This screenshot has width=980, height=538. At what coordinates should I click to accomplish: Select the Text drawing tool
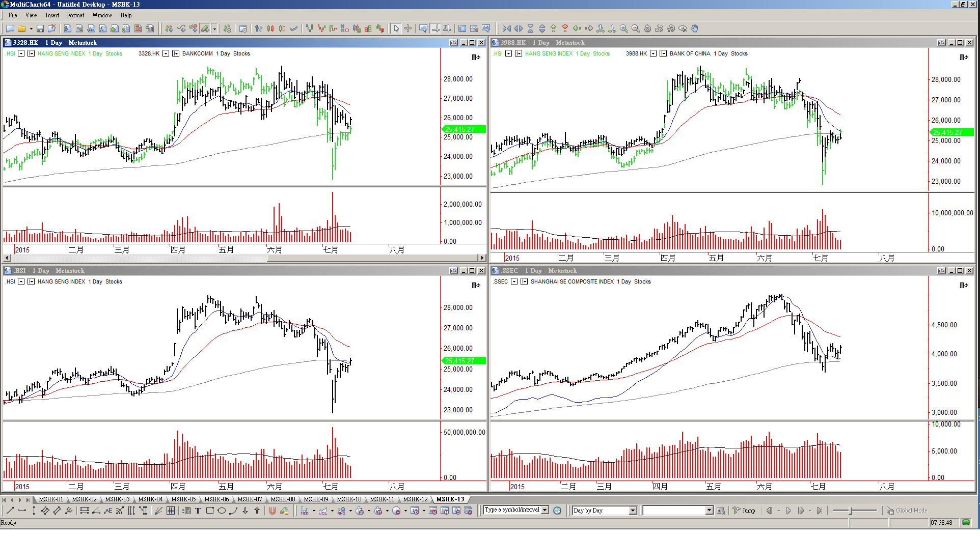(198, 511)
